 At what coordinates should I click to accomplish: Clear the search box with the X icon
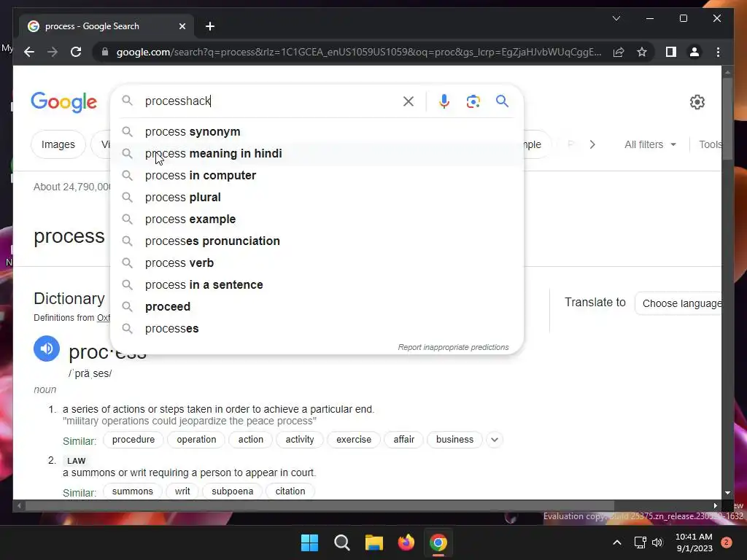click(409, 101)
